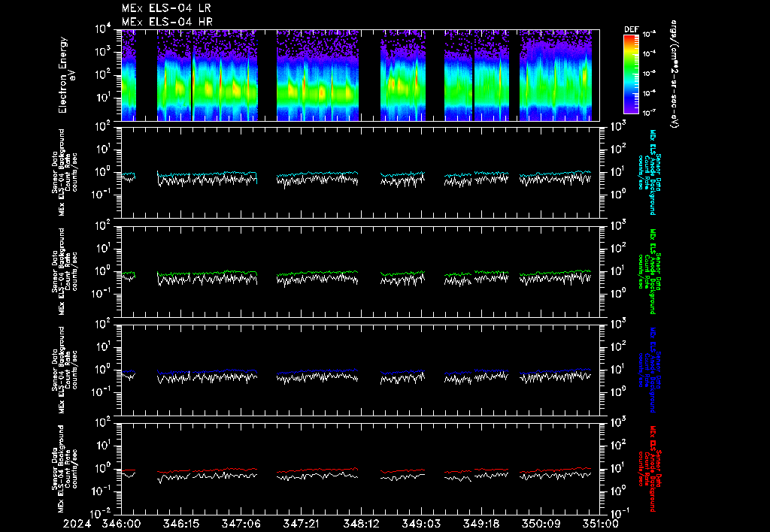
Task: Click the electron energy spectrogram panel
Action: (360, 75)
